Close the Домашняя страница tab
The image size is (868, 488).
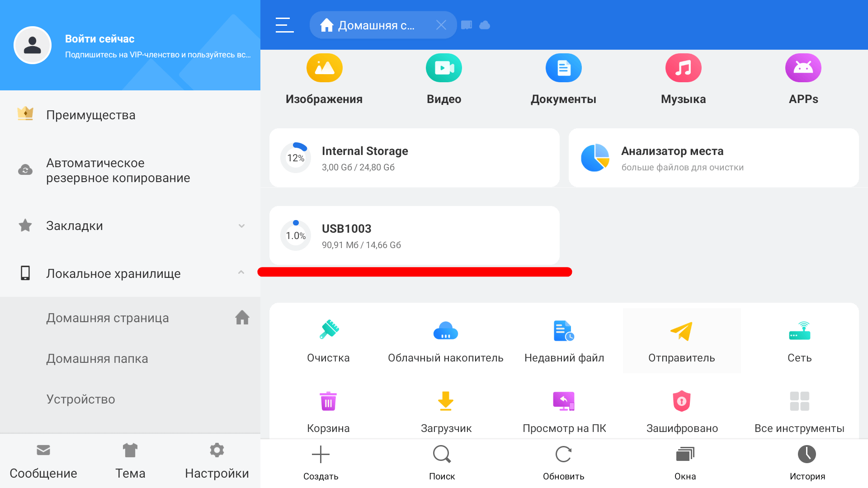click(441, 25)
